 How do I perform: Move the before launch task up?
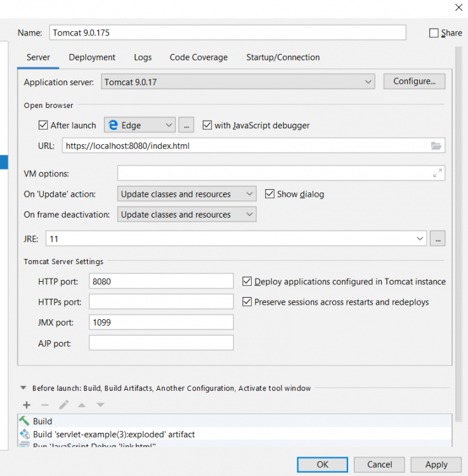[82, 405]
